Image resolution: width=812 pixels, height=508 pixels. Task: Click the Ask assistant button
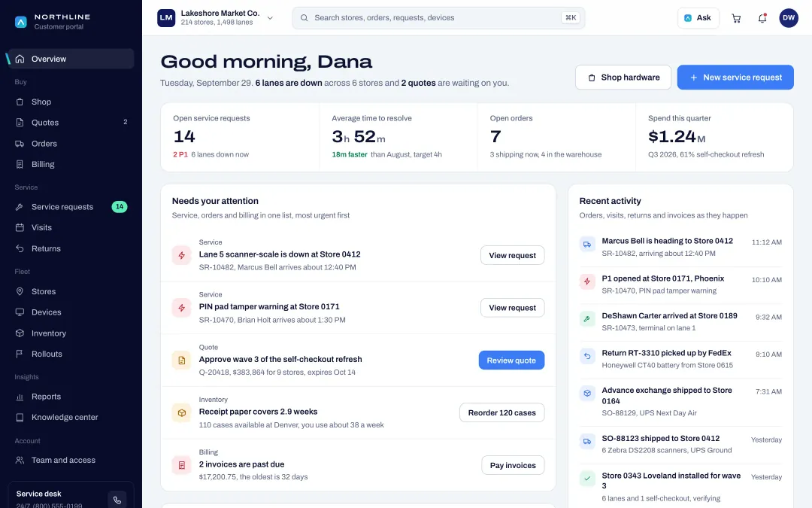click(698, 18)
